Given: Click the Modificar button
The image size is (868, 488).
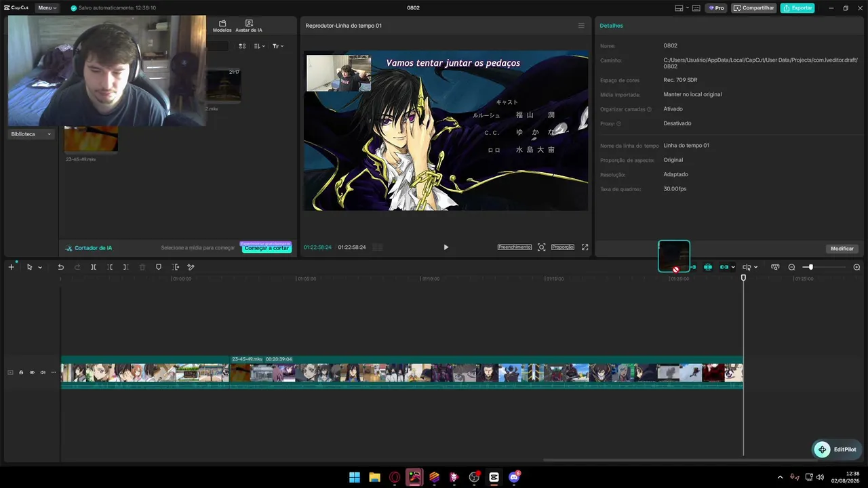Looking at the screenshot, I should [842, 249].
